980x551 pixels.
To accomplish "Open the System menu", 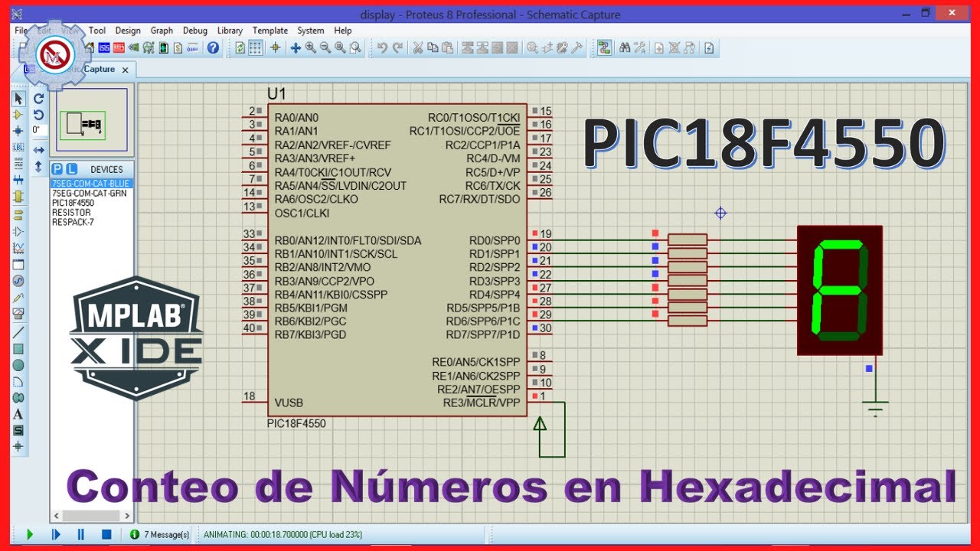I will (x=311, y=31).
